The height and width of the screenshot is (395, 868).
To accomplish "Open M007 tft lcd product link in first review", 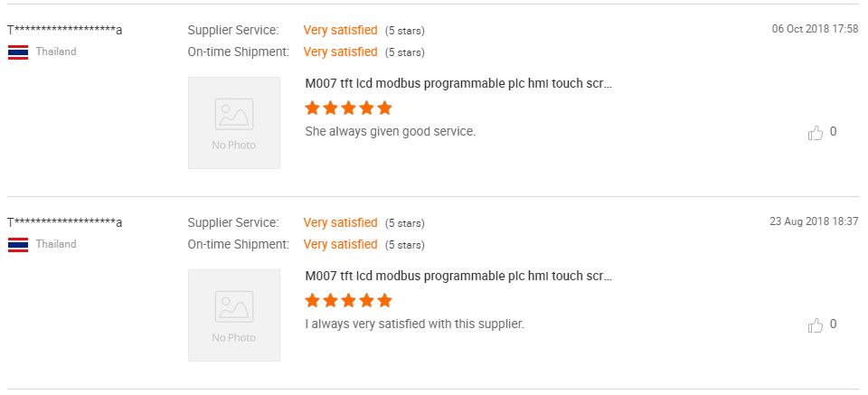I will (459, 84).
